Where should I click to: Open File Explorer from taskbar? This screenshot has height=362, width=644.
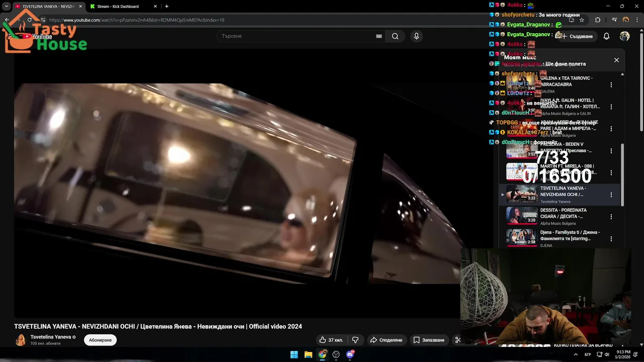pyautogui.click(x=308, y=354)
